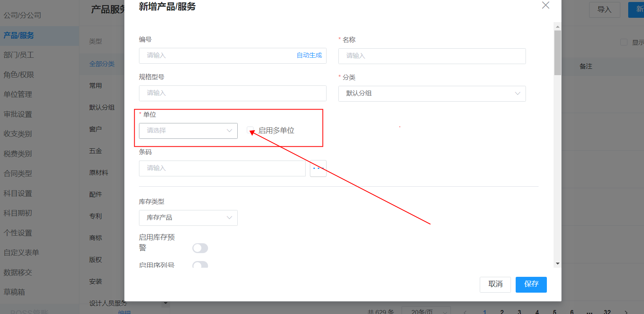The image size is (644, 314).
Task: Toggle the 启用序列号 switch
Action: (200, 265)
